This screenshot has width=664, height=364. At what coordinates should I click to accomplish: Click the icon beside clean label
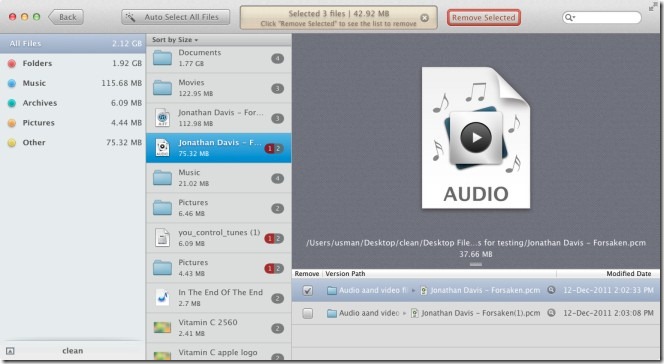pos(11,351)
